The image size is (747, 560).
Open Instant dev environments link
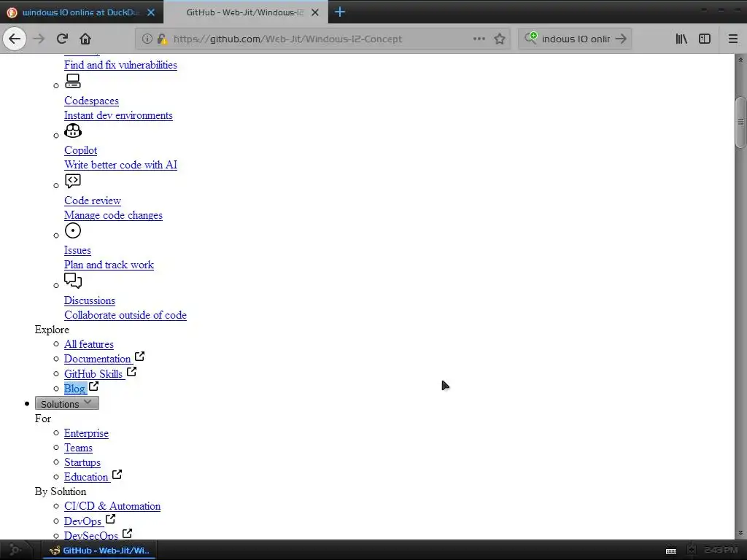118,116
